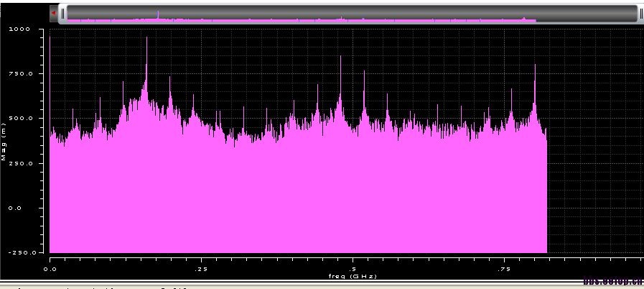Click the .5 X-axis tick label
Viewport: 644px width, 289px height.
(x=352, y=269)
